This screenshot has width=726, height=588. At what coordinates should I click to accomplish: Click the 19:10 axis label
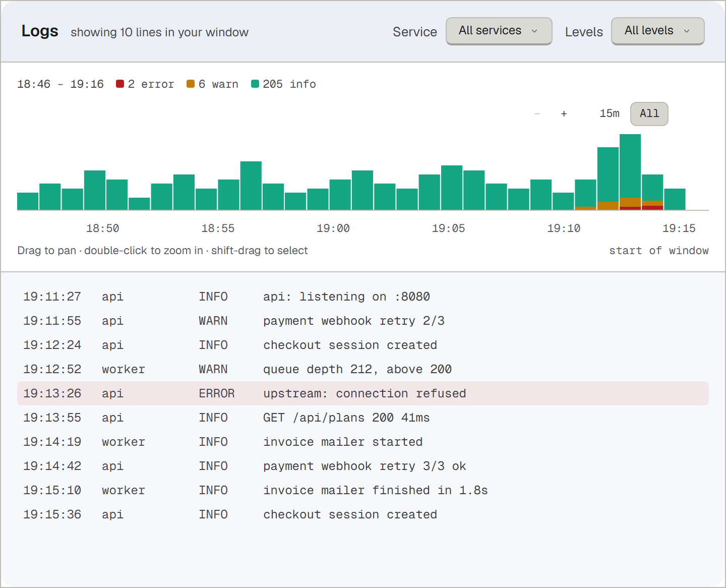point(564,228)
